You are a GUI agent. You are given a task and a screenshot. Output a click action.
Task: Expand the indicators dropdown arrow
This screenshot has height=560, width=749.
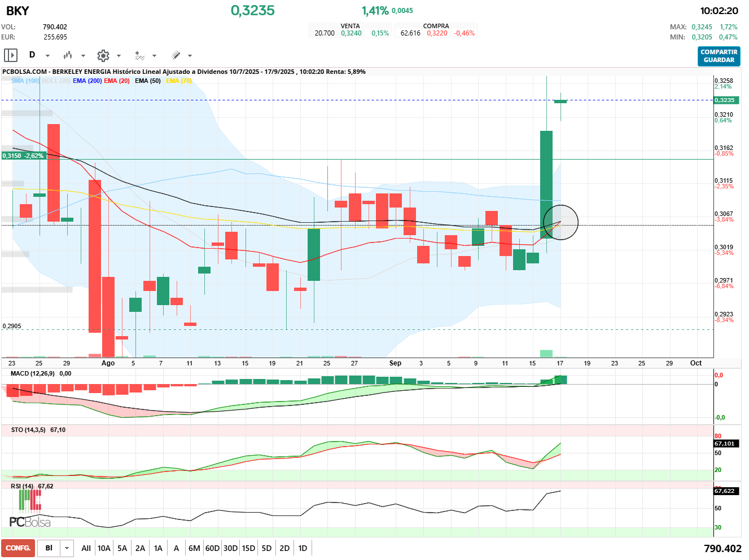(x=154, y=56)
